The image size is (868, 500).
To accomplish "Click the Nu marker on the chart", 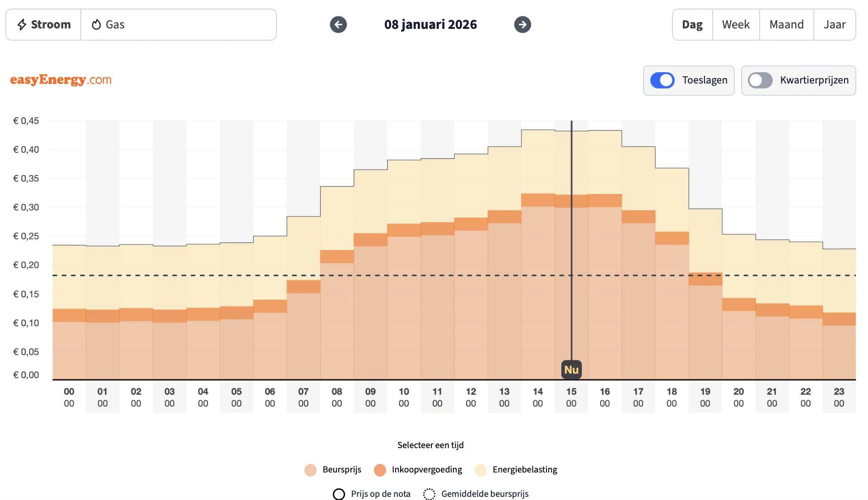I will [571, 369].
